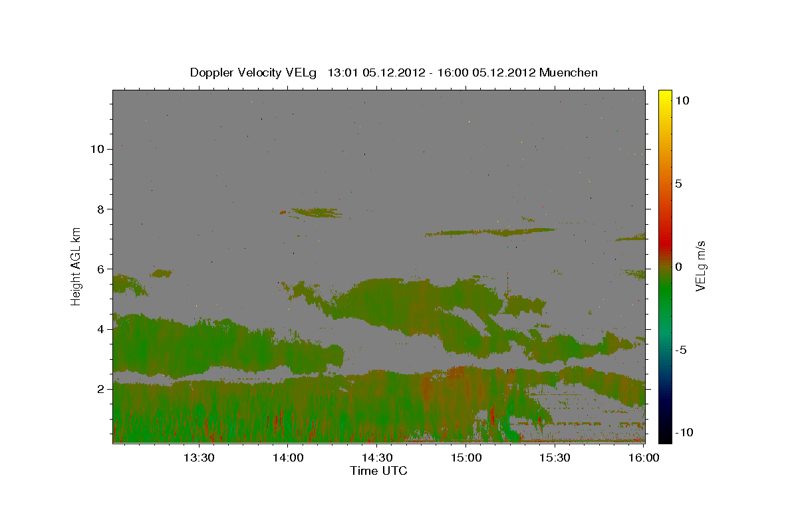This screenshot has width=798, height=532.
Task: Click the 16:00 time tick label
Action: point(643,458)
